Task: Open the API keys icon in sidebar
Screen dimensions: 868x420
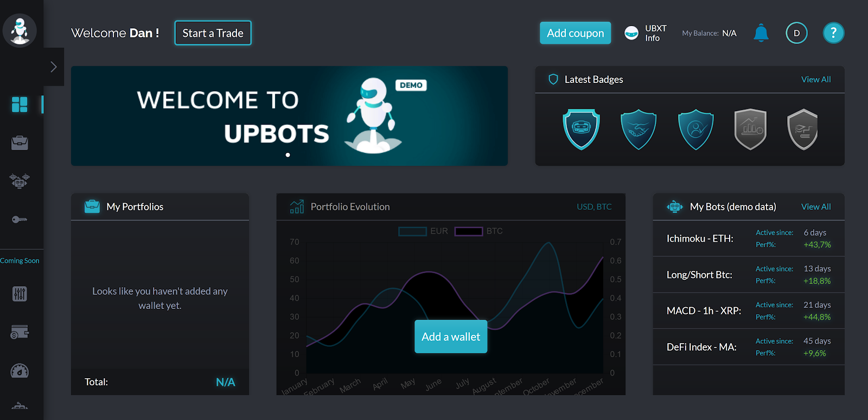Action: pos(20,219)
